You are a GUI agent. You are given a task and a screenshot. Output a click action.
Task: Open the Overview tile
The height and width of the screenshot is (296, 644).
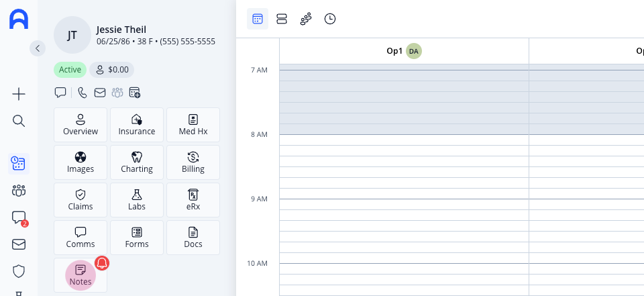pos(80,125)
